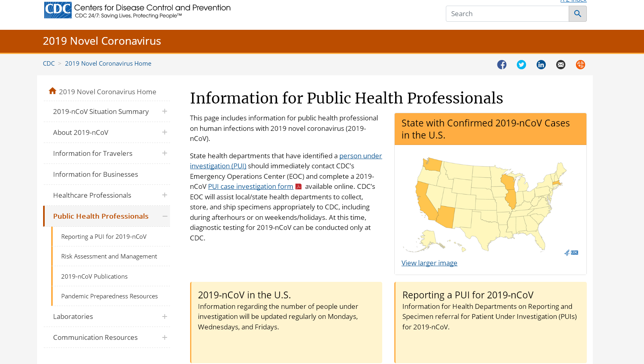The image size is (644, 364).
Task: Open 2019-nCoV Publications subitem
Action: (94, 277)
